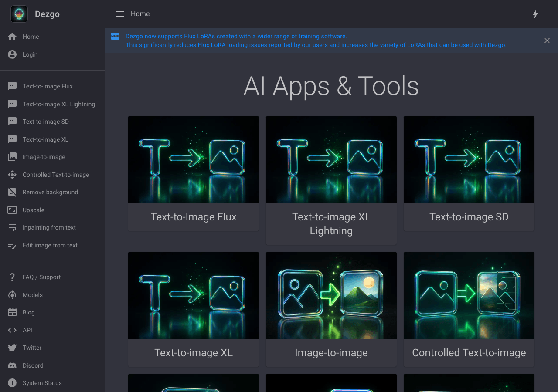Viewport: 558px width, 392px height.
Task: Click the System Status info icon
Action: pos(12,383)
